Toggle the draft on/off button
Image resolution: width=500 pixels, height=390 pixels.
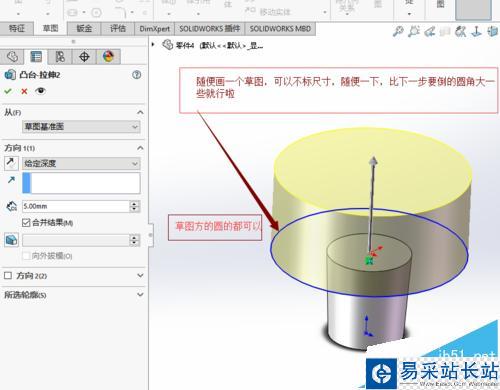click(x=11, y=240)
